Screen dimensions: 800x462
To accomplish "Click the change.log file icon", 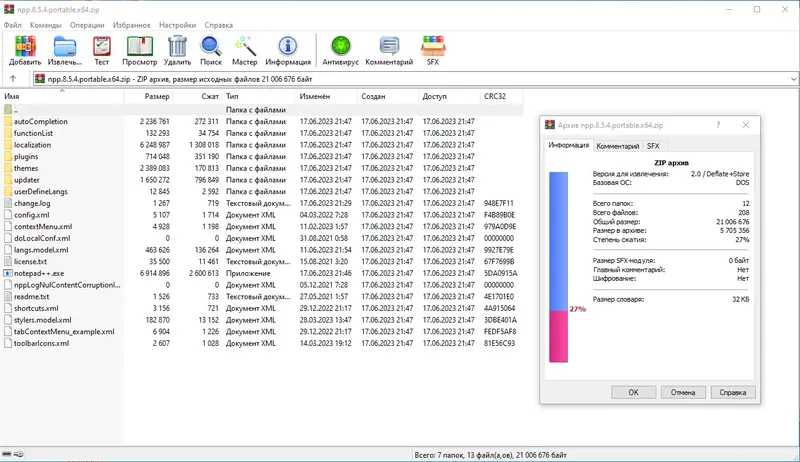I will [x=8, y=203].
